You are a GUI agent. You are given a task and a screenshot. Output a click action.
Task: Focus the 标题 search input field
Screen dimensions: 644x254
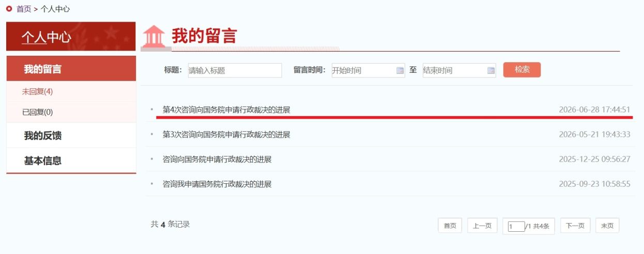click(235, 71)
